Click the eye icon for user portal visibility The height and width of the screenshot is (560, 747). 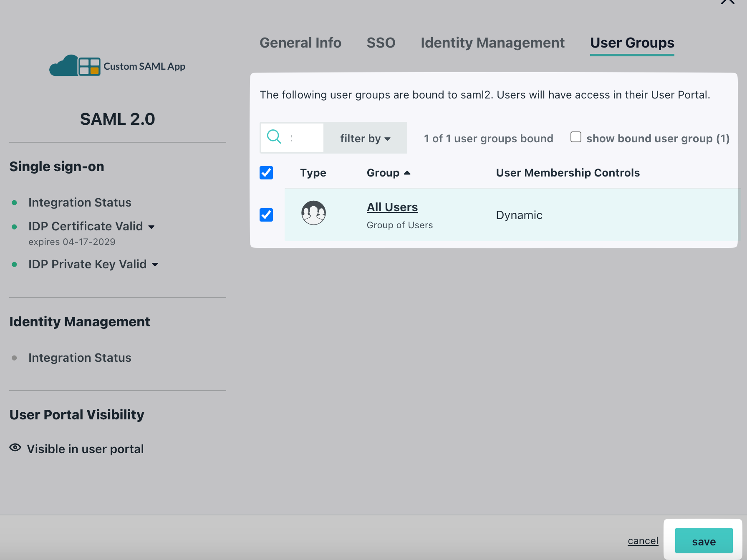(15, 447)
